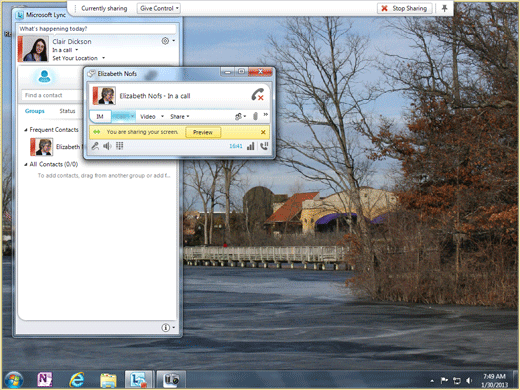Toggle the speaker volume icon
This screenshot has width=520, height=390.
(x=107, y=146)
